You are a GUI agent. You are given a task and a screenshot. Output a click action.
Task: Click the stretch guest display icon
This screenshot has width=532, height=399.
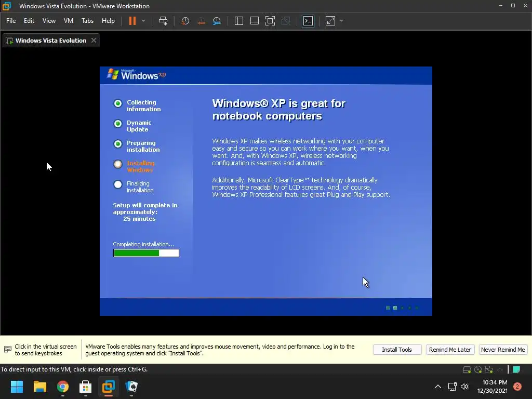coord(330,21)
